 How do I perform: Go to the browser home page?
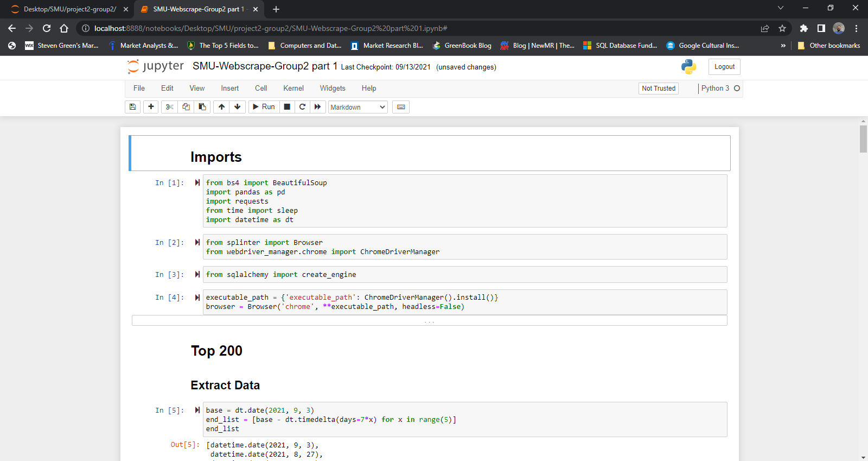(64, 28)
